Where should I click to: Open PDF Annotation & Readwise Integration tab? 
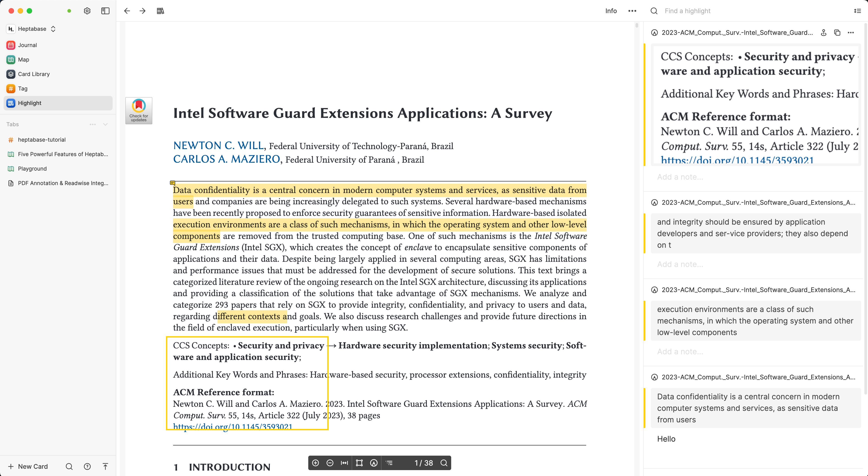pyautogui.click(x=58, y=183)
